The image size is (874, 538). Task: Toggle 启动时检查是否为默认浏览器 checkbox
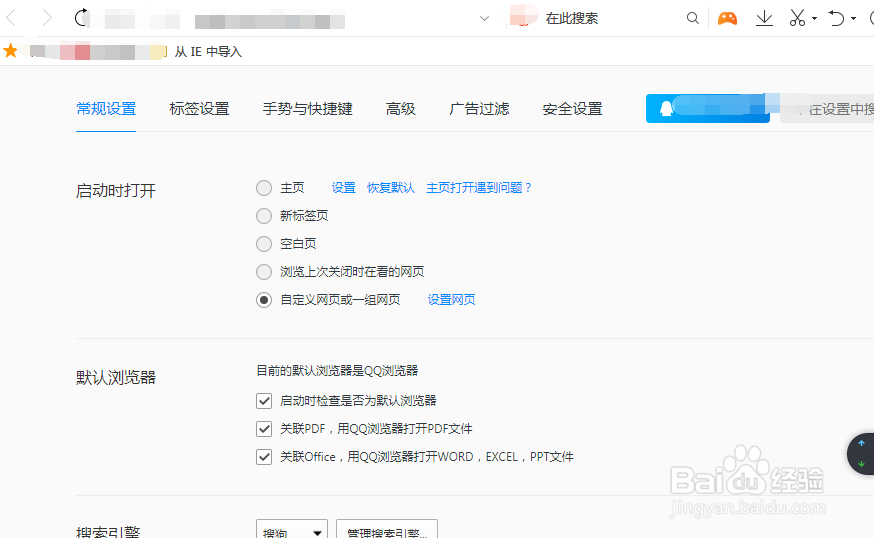tap(264, 401)
